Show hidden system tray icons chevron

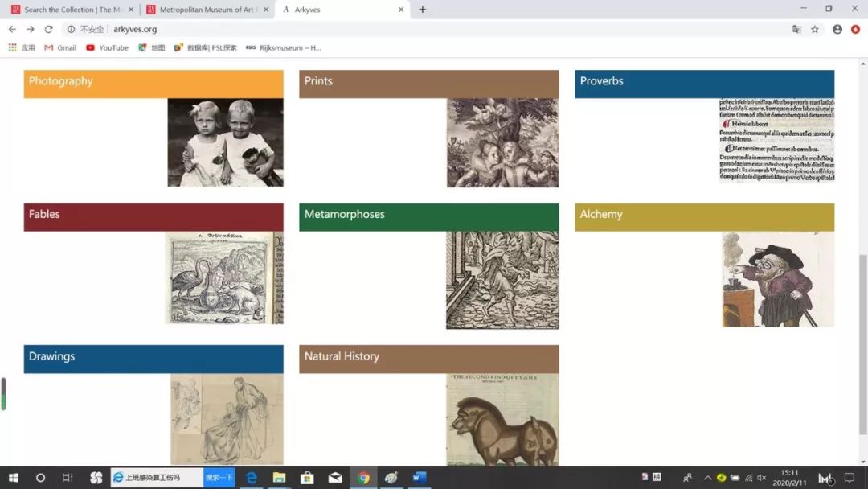point(707,478)
